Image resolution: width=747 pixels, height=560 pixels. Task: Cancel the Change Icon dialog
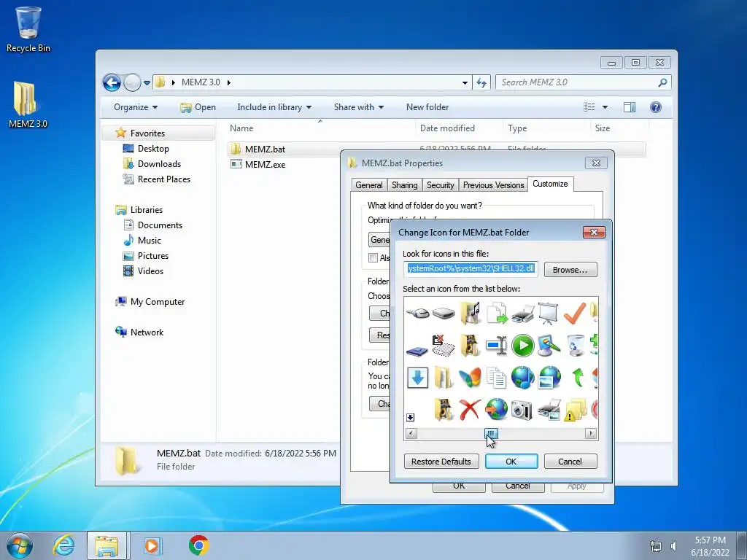[570, 462]
